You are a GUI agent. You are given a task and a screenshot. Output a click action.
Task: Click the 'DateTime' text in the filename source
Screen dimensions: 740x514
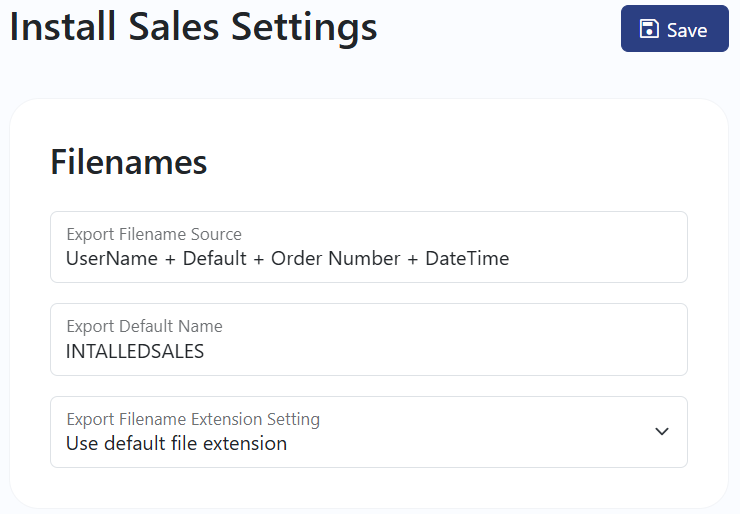[467, 259]
